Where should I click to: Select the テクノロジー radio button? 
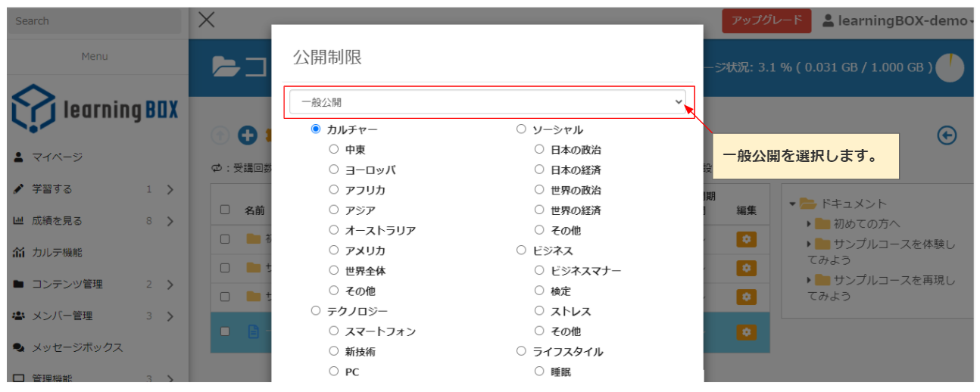click(x=316, y=311)
